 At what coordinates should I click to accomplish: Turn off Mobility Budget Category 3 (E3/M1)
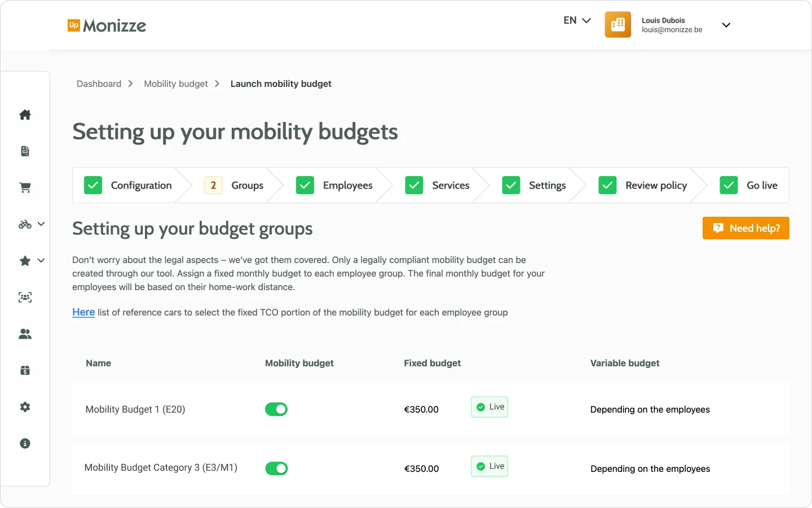click(x=276, y=468)
